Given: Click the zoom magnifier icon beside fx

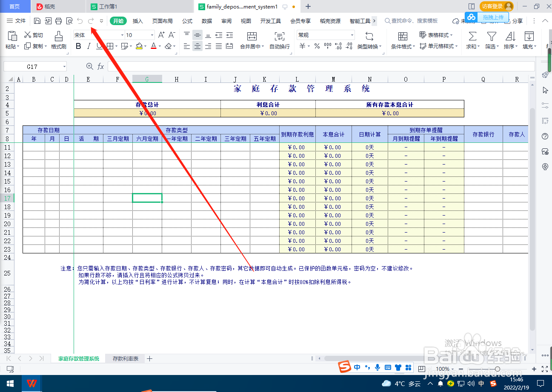Looking at the screenshot, I should pyautogui.click(x=89, y=66).
